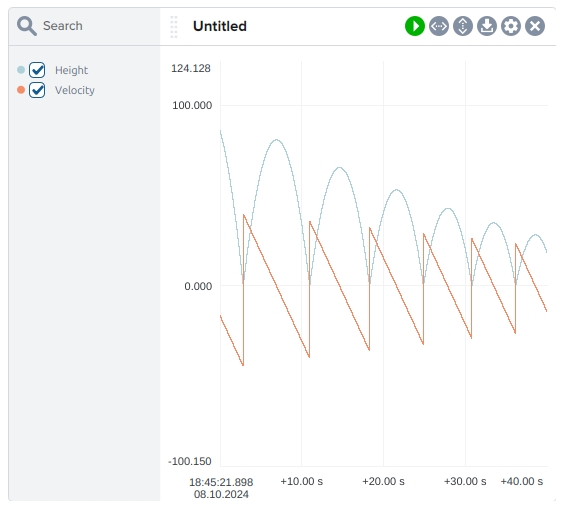Click the search magnifier icon
This screenshot has width=566, height=509.
point(27,26)
